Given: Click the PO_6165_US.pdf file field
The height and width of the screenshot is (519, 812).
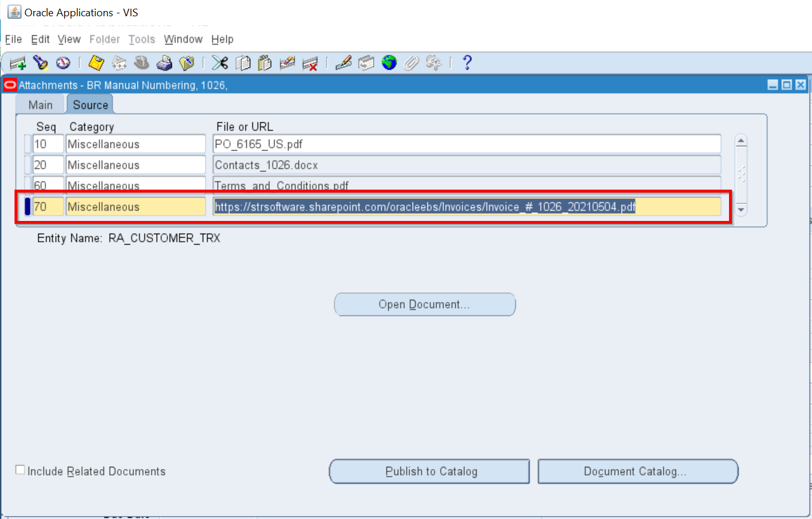Looking at the screenshot, I should point(467,144).
